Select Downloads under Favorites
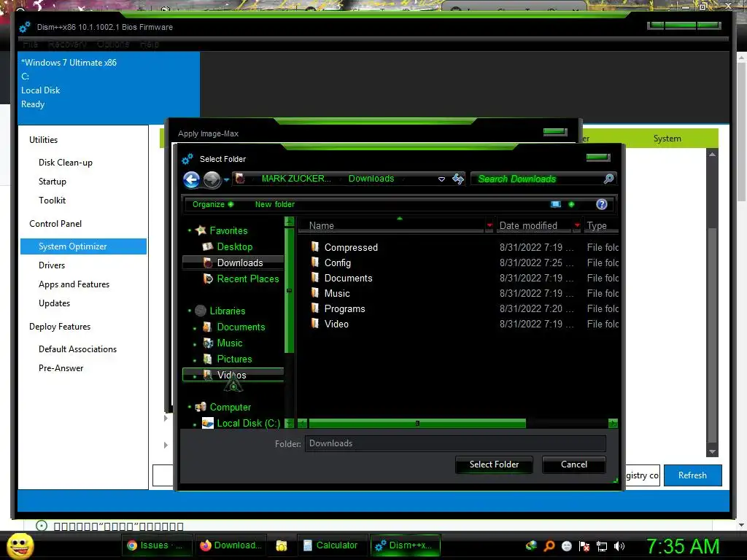The height and width of the screenshot is (560, 747). coord(239,262)
